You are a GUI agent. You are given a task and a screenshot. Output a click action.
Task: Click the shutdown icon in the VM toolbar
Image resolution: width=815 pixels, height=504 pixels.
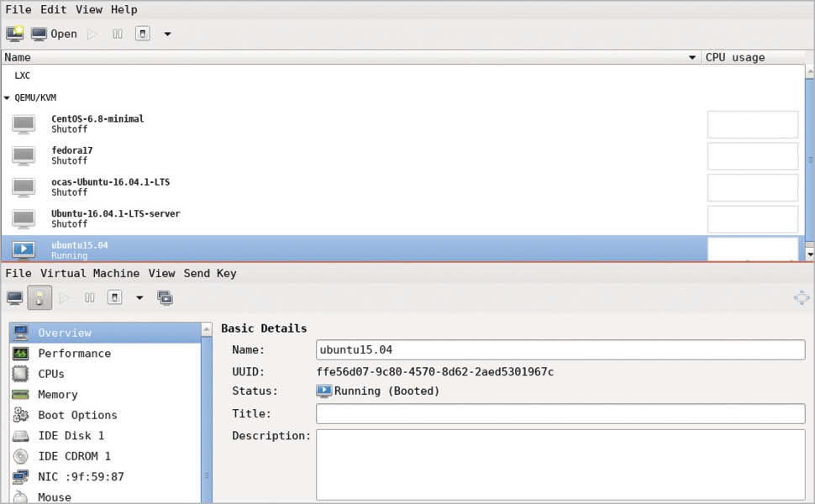click(115, 297)
